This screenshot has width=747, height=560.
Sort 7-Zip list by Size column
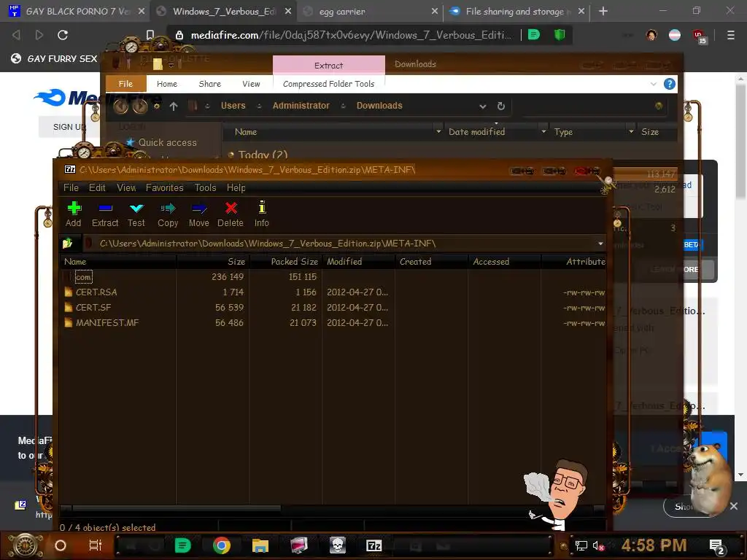coord(213,262)
